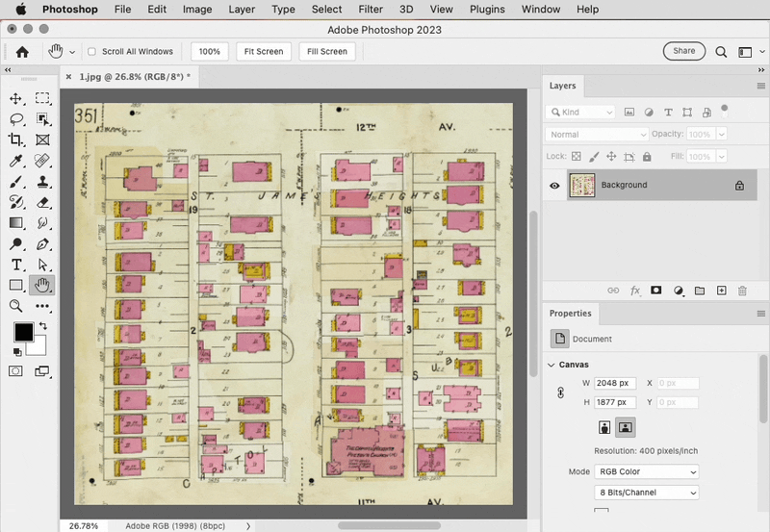The image size is (770, 532).
Task: Open the Image menu
Action: (197, 9)
